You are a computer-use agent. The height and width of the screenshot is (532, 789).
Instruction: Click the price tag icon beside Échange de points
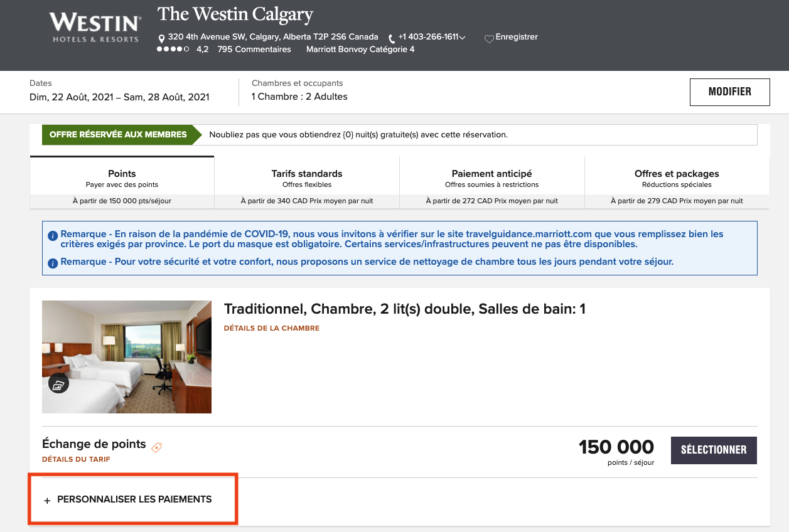pos(156,447)
